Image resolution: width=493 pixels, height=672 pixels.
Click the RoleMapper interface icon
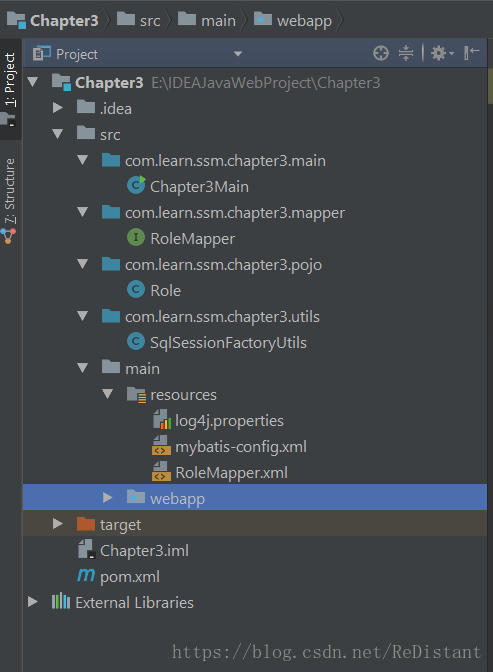(x=136, y=237)
